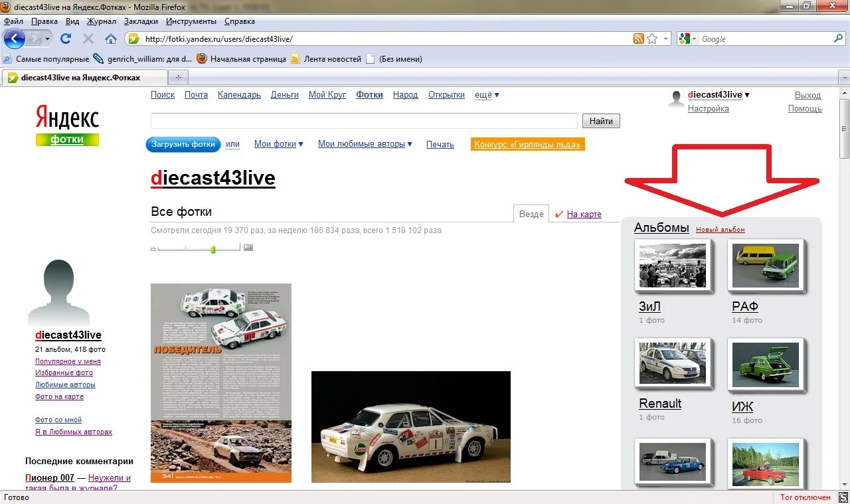Open the Деньги service link
Screen dimensions: 850x504
pos(285,95)
